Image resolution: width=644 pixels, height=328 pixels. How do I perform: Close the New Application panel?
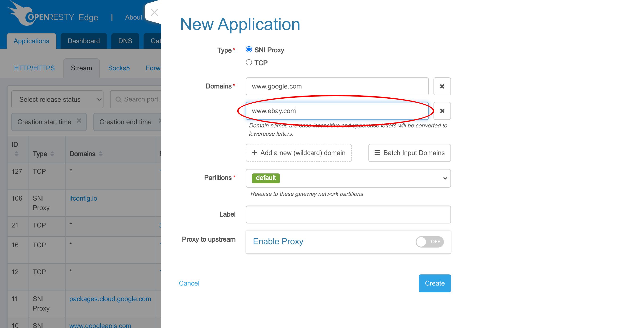[154, 12]
